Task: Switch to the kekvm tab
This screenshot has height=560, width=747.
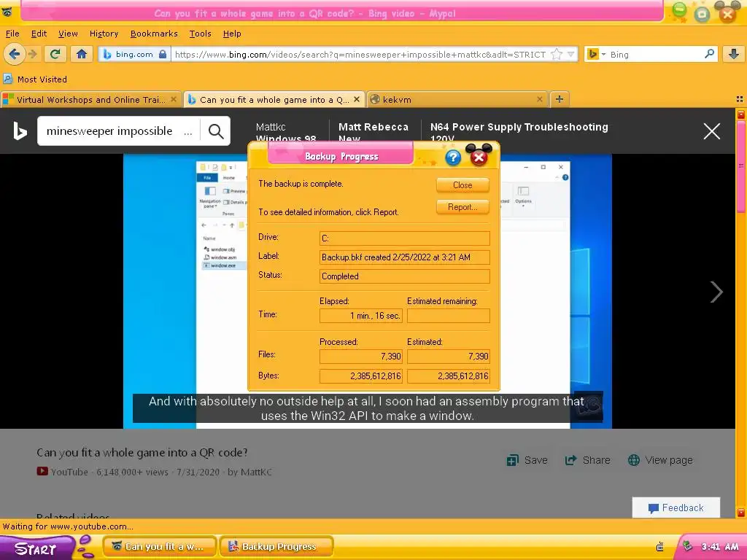Action: coord(457,99)
